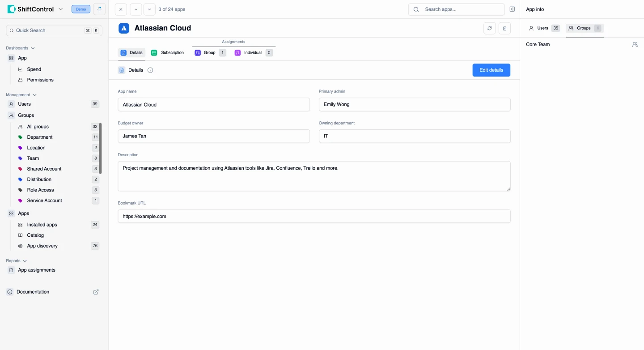The image size is (644, 350).
Task: Open All groups in sidebar
Action: tap(57, 127)
